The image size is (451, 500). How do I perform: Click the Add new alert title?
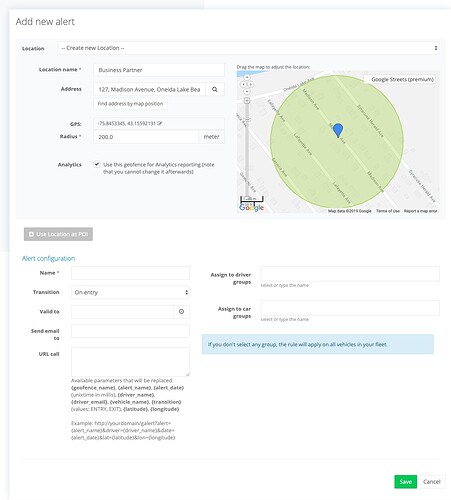coord(45,22)
